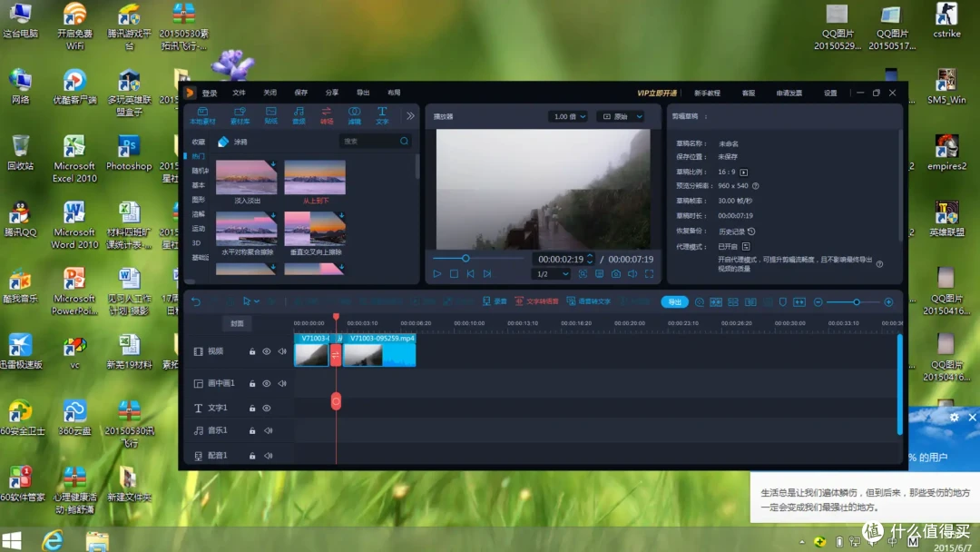Click the blue 导出 export button

674,302
